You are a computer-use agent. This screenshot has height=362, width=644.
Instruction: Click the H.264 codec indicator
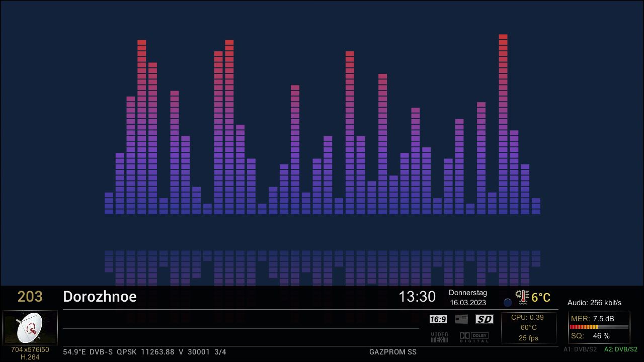pos(30,357)
